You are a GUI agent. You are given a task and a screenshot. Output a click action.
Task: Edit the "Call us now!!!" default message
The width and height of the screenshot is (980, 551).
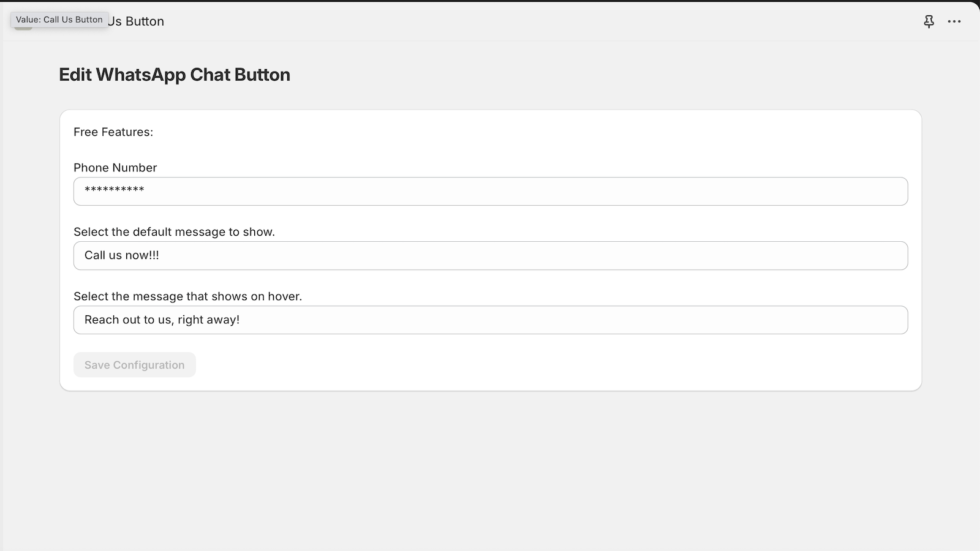tap(489, 255)
